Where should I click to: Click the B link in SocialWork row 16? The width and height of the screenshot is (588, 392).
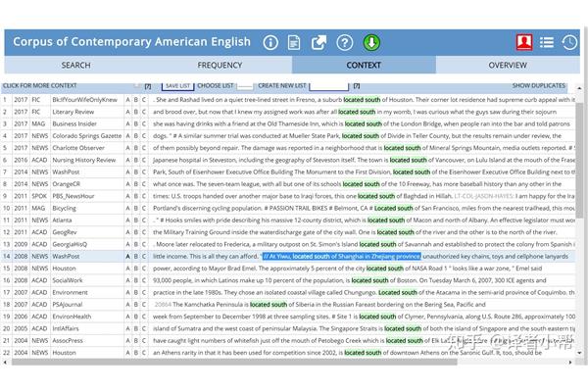[x=136, y=280]
